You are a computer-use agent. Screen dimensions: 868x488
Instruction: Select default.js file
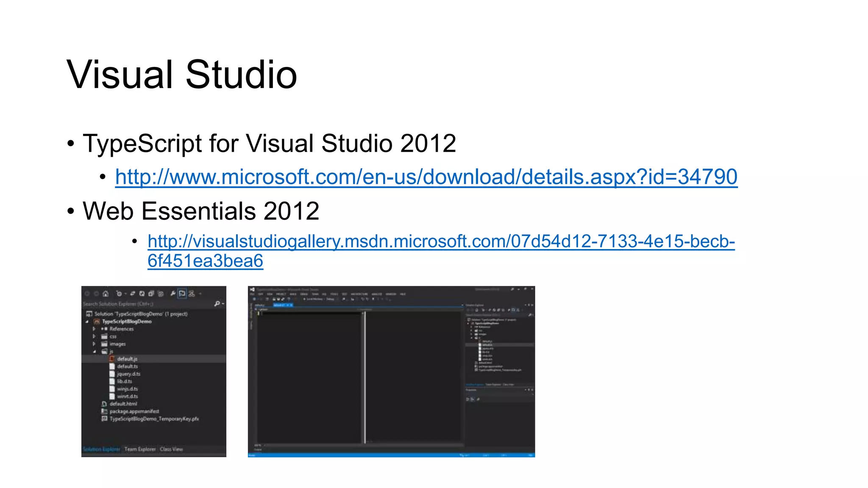[x=127, y=359]
